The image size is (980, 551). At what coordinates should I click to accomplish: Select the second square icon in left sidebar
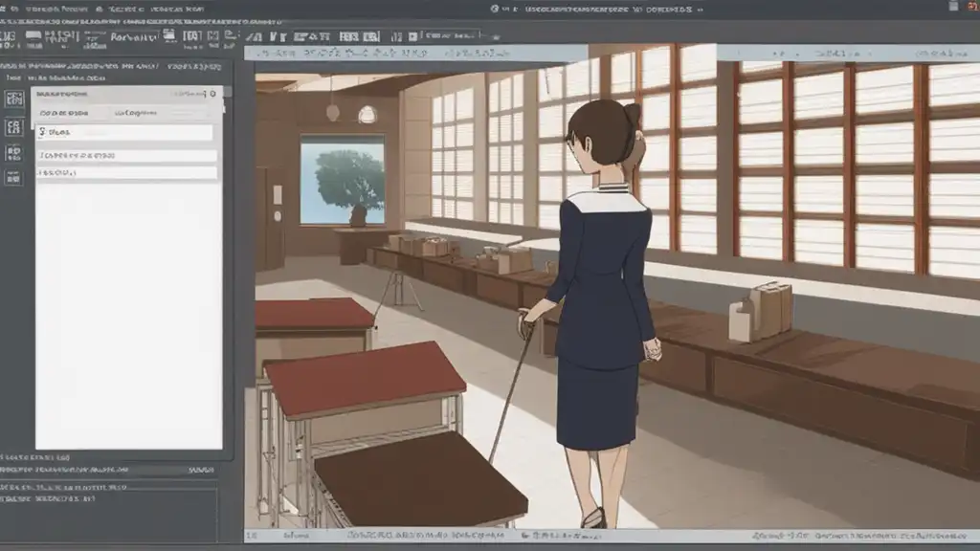click(x=13, y=127)
